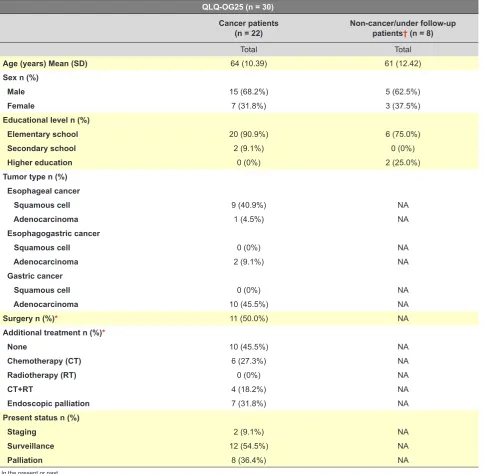
Task: Click the CT+RT row label
Action: pos(20,389)
